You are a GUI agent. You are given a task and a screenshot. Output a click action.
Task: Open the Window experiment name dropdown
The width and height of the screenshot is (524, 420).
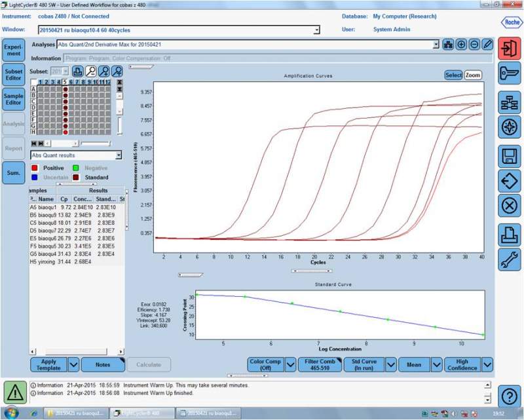(x=316, y=30)
